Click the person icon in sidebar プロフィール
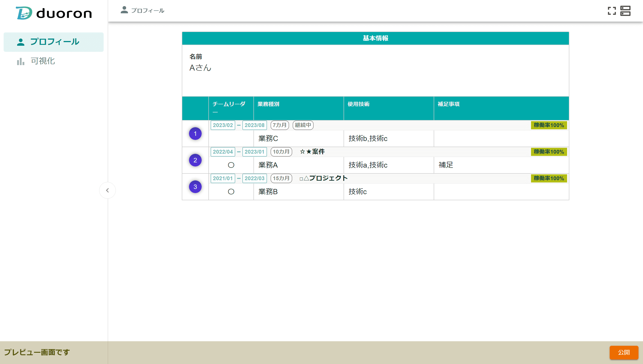Screen dimensions: 643x364 (x=21, y=42)
